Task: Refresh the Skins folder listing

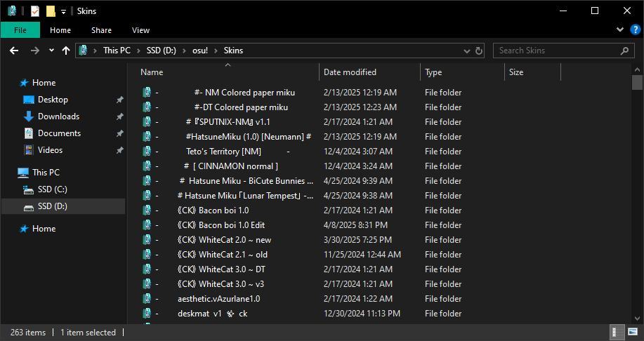Action: pos(479,51)
